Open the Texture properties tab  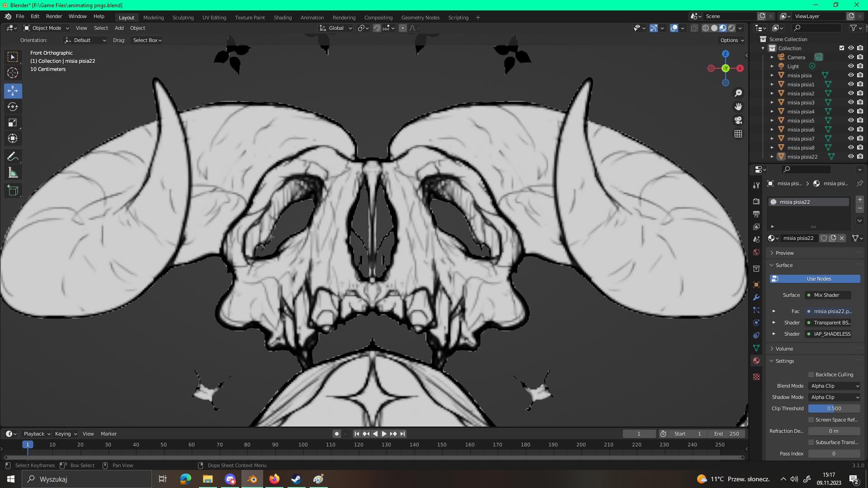[x=756, y=377]
